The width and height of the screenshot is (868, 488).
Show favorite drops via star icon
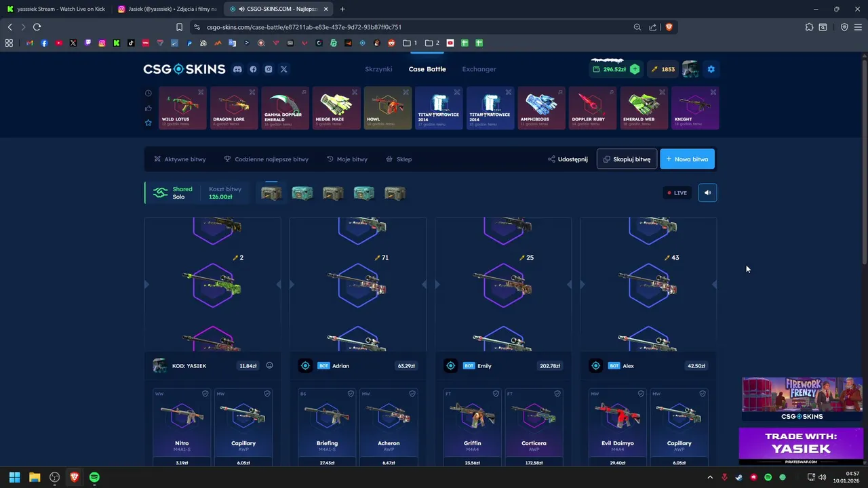[149, 123]
